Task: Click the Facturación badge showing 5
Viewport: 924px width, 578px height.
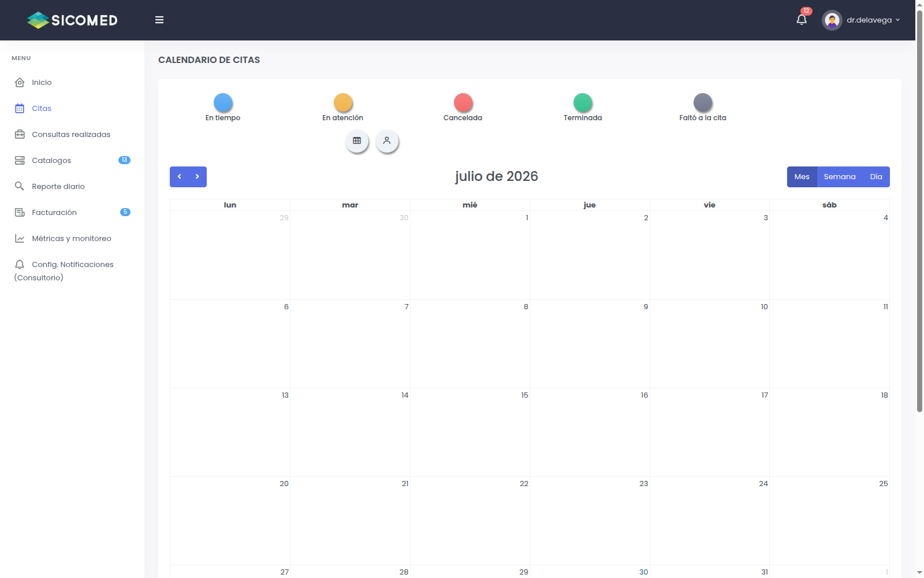Action: point(125,212)
